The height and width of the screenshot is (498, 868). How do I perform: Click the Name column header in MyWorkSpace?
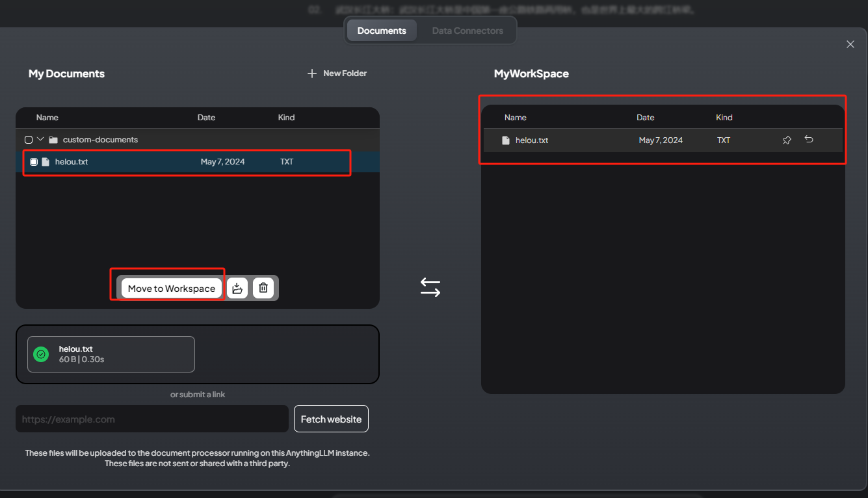coord(516,118)
